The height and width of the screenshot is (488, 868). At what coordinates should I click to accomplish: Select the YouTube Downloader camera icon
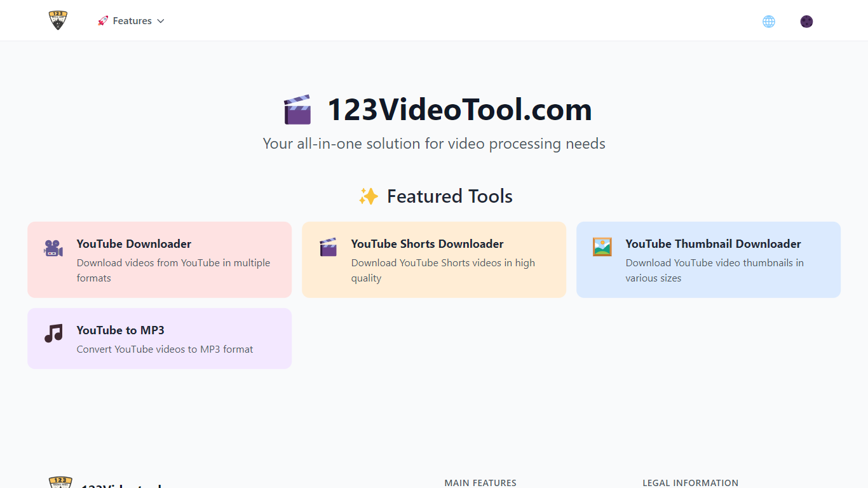tap(53, 247)
